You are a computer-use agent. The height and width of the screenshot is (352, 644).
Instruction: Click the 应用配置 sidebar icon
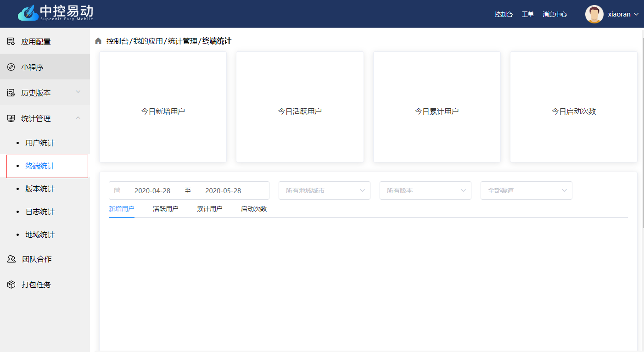coord(11,41)
